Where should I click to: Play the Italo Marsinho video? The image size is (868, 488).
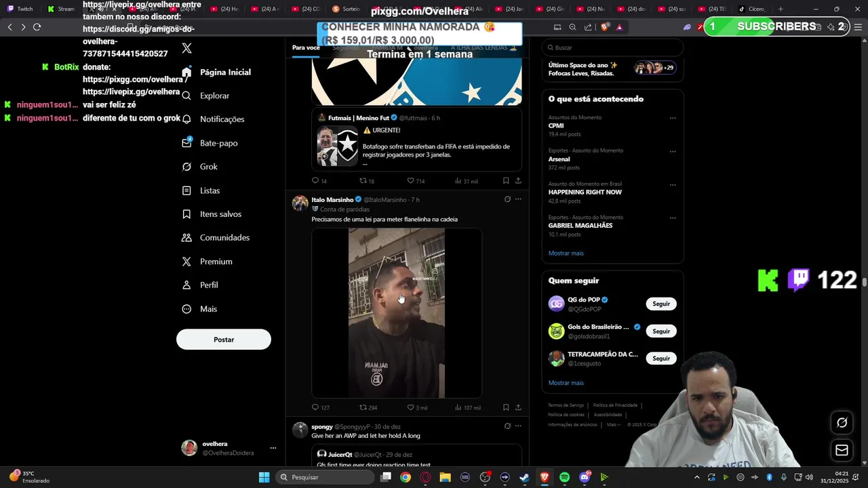tap(397, 313)
